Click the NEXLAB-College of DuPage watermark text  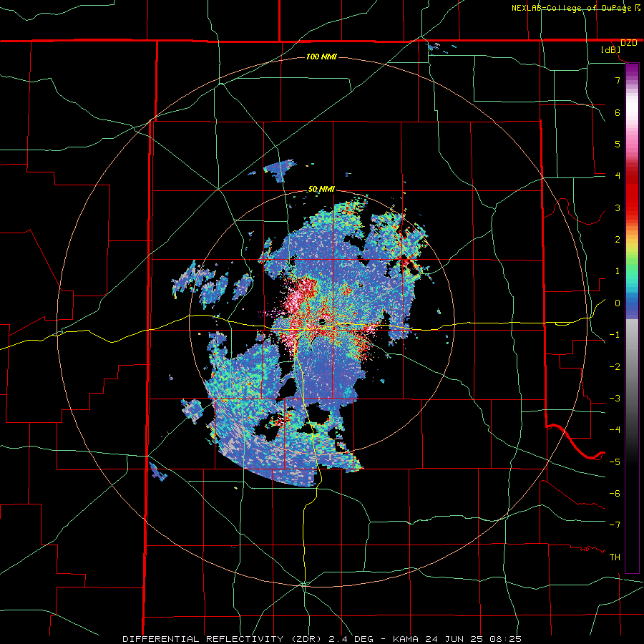(x=575, y=8)
